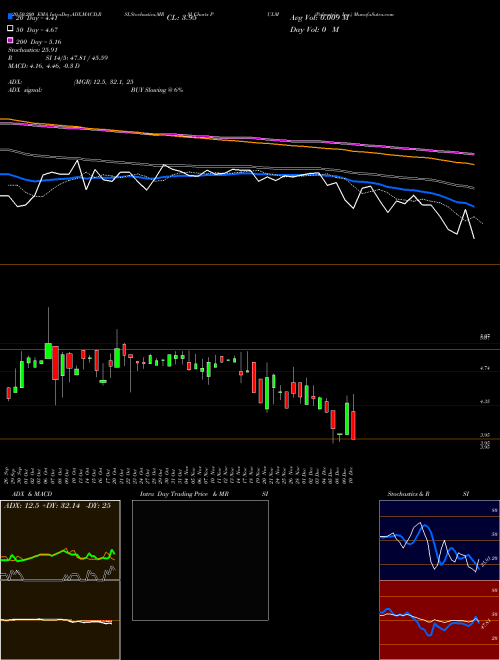Click the last red candlestick on the chart
The height and width of the screenshot is (660, 500).
pyautogui.click(x=353, y=425)
